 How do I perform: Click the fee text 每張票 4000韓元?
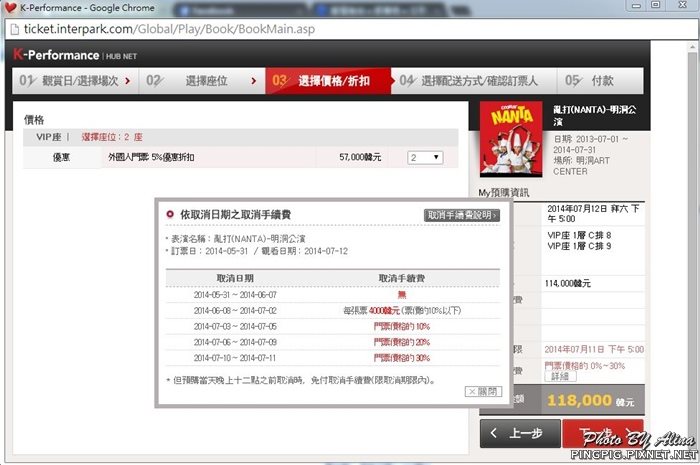371,311
